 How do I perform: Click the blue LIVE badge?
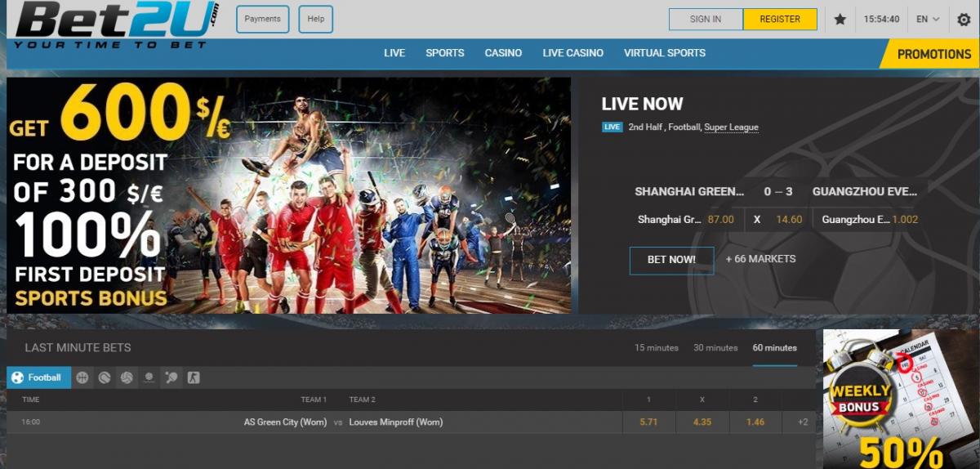click(612, 127)
